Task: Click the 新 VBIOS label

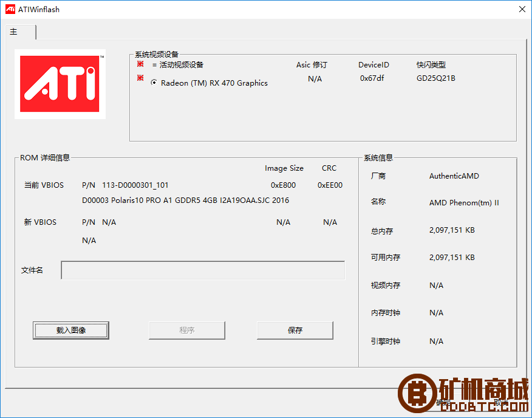Action: click(x=40, y=222)
